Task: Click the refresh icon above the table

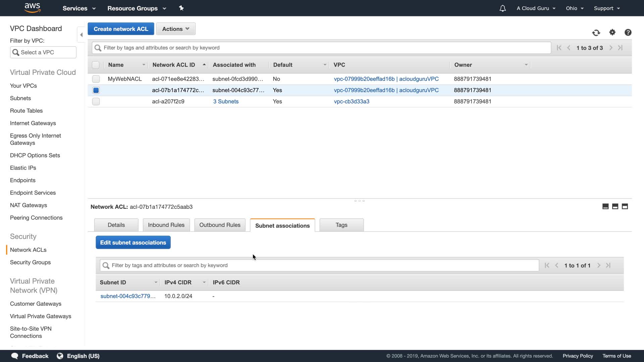Action: click(596, 33)
